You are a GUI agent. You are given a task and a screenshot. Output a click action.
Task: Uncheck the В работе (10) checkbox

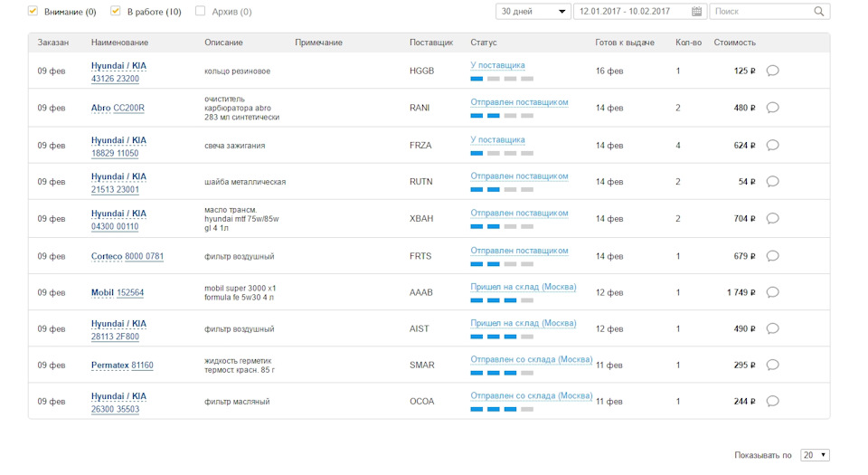tap(115, 11)
